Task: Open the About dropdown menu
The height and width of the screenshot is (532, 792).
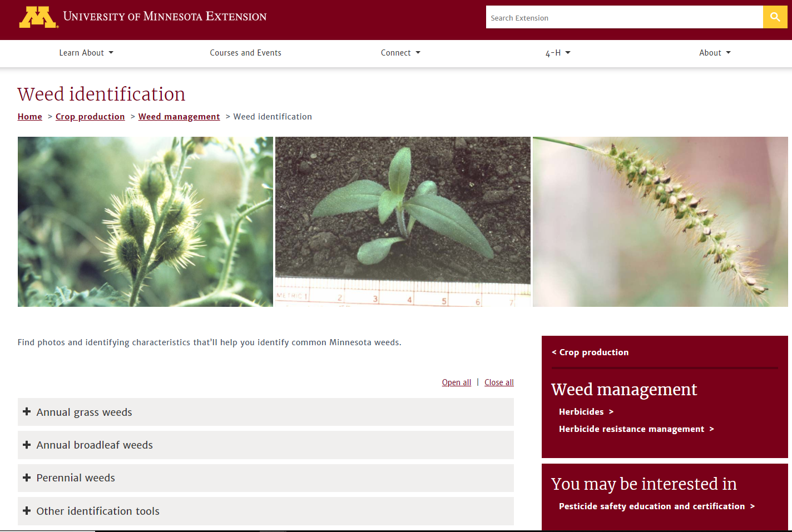Action: coord(715,53)
